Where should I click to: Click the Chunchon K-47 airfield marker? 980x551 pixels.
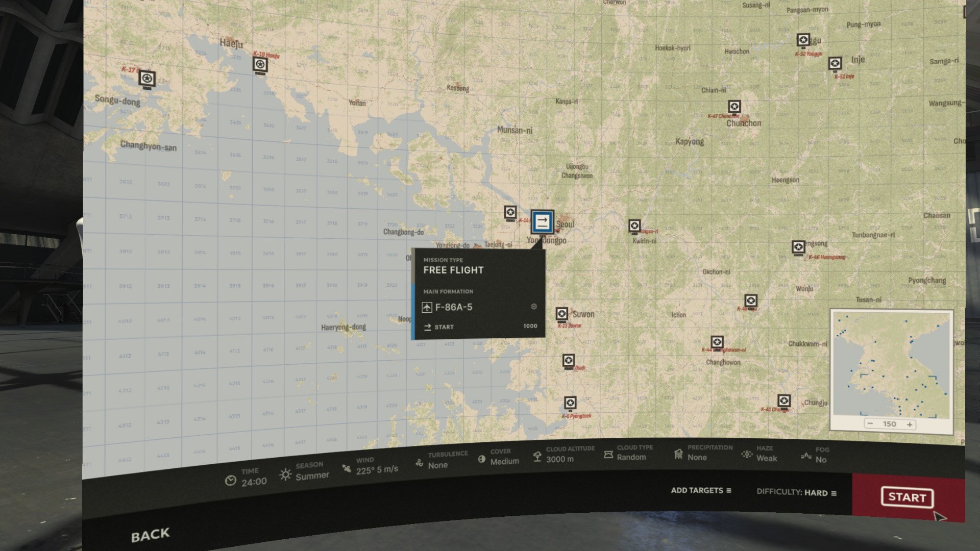point(734,107)
